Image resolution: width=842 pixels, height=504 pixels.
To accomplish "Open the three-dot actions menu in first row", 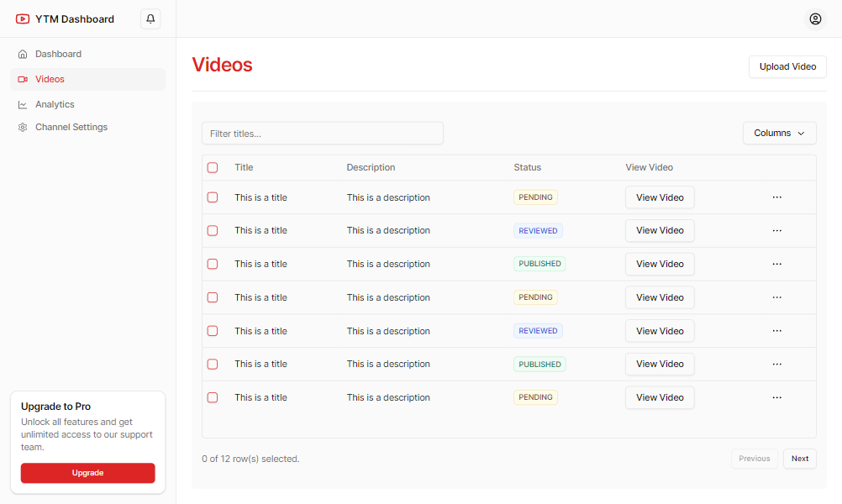I will click(x=776, y=197).
